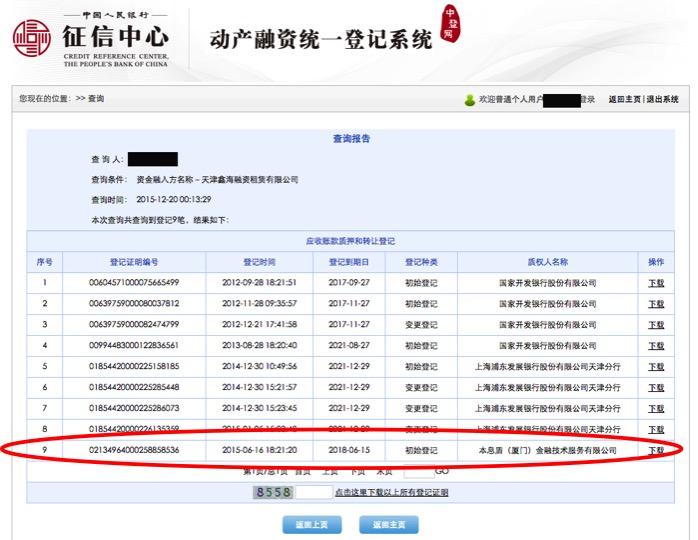Click registration number 01854420000225158185
698x540 pixels.
click(134, 366)
